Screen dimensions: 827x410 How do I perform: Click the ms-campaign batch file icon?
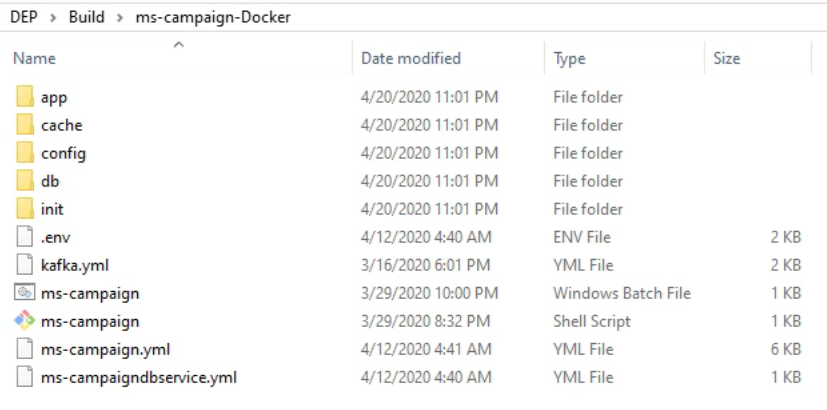click(x=25, y=293)
